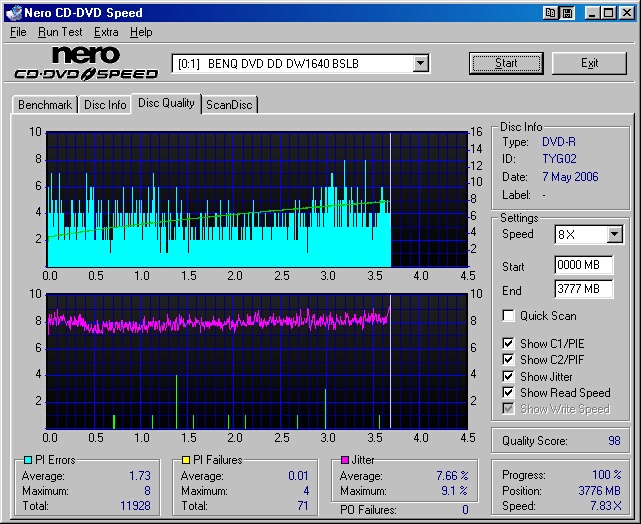641x524 pixels.
Task: Click the date 7 May 2006 text
Action: (570, 177)
